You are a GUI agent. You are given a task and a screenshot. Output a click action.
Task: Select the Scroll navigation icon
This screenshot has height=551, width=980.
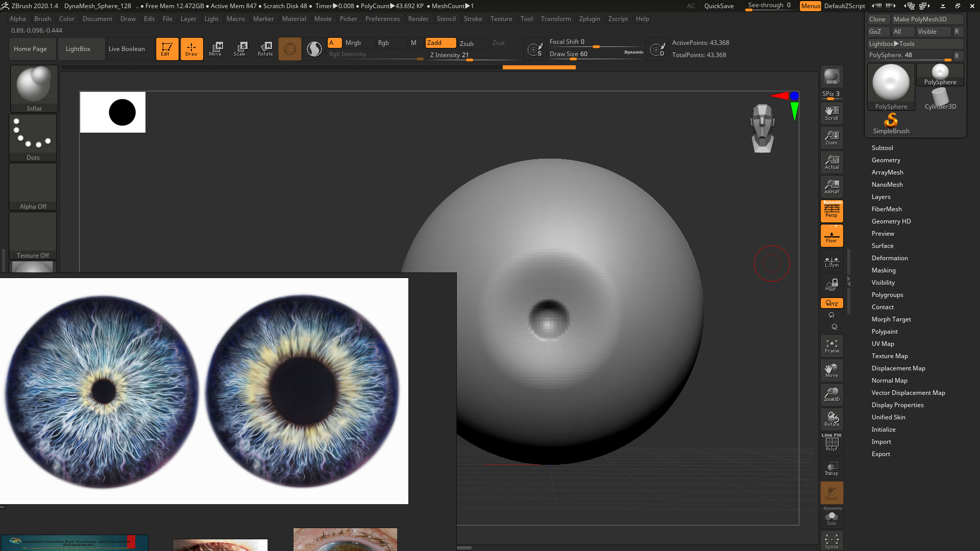coord(831,113)
